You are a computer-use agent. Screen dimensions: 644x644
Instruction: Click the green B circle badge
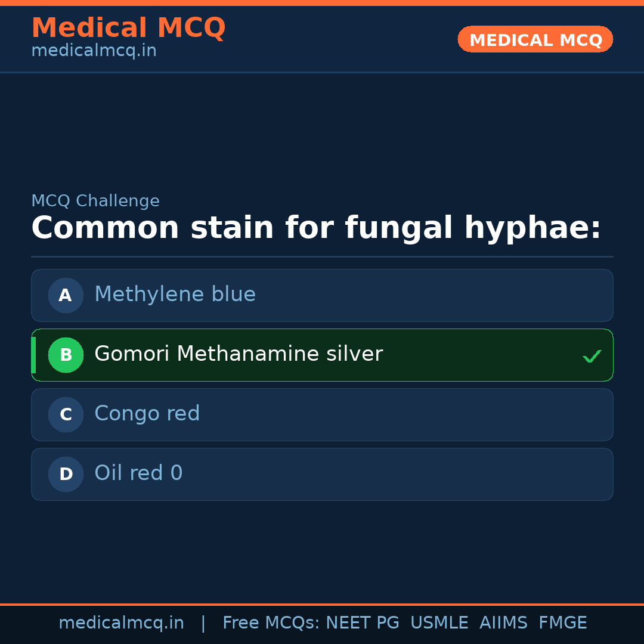66,355
